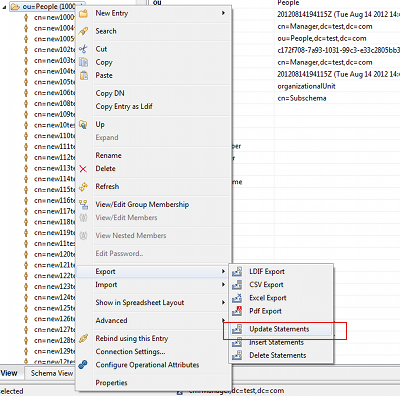The height and width of the screenshot is (396, 400).
Task: Click the Configure Operational Attributes icon
Action: (x=83, y=365)
